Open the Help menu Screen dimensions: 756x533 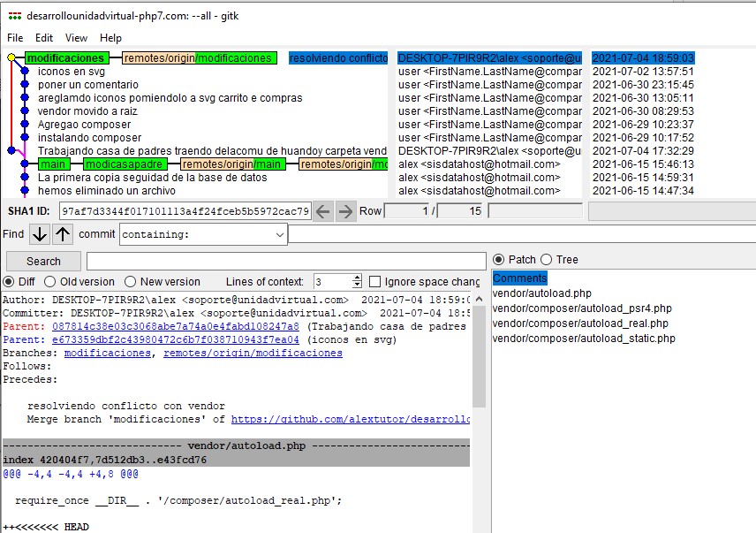110,38
